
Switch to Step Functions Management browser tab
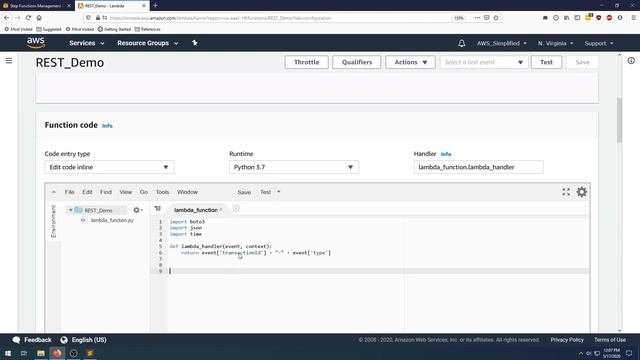(36, 6)
